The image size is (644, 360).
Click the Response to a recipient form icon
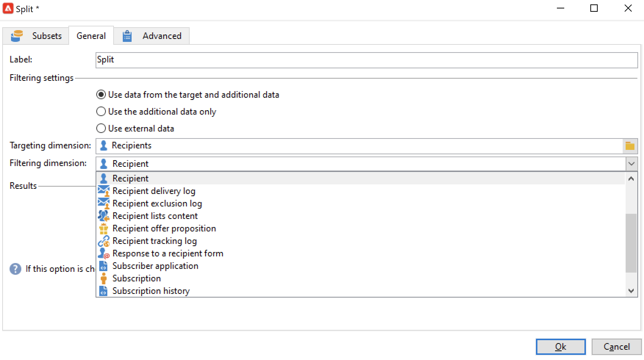tap(104, 253)
